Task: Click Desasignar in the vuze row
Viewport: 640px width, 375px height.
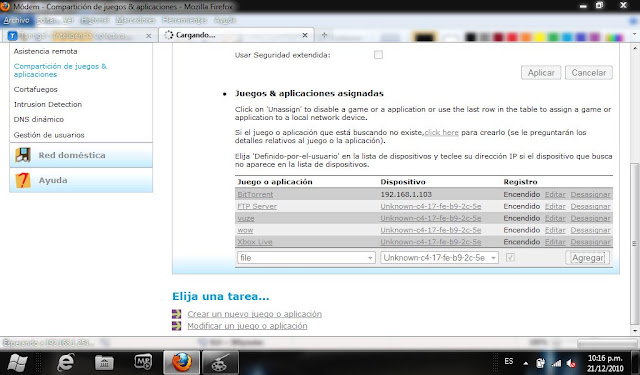Action: 590,218
